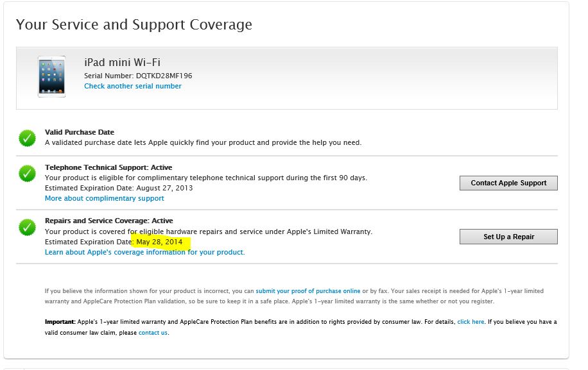Click the green checkmark beside Telephone Technical Support
588x370 pixels.
click(27, 172)
